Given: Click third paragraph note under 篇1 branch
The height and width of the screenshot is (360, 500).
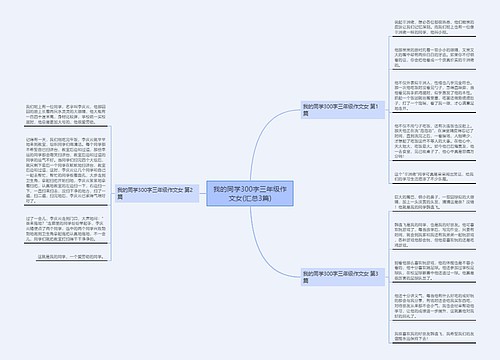Looking at the screenshot, I should click(x=434, y=95).
